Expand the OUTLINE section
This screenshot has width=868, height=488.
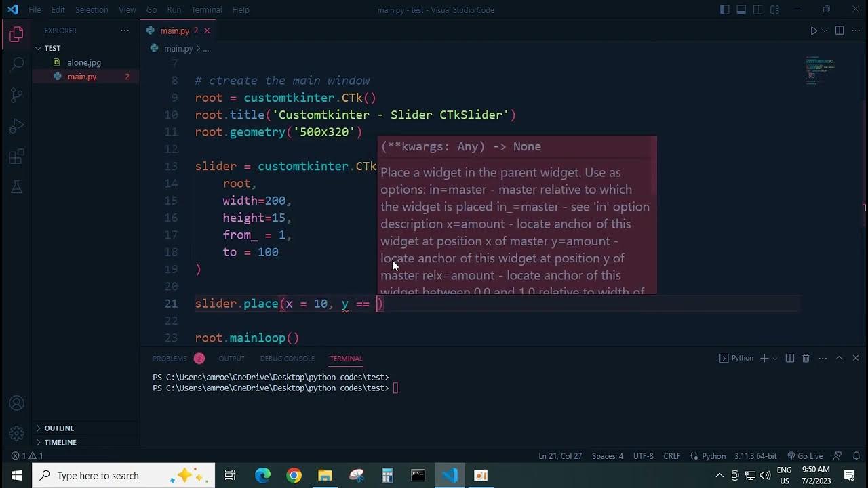coord(59,428)
